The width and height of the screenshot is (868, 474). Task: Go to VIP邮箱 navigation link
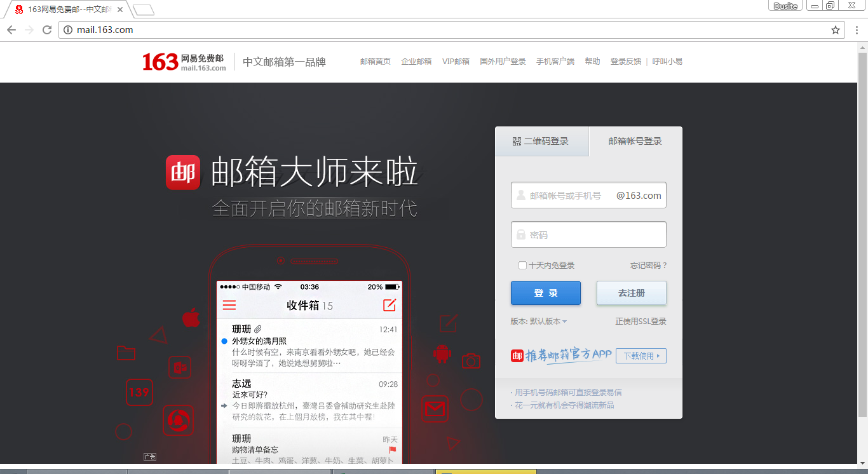coord(456,62)
